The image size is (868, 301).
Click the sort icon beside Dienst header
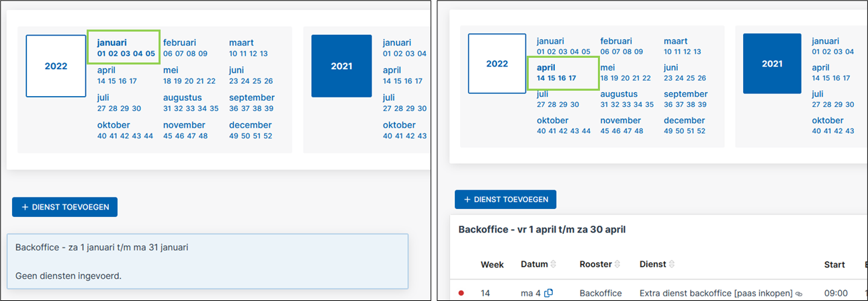click(x=672, y=265)
